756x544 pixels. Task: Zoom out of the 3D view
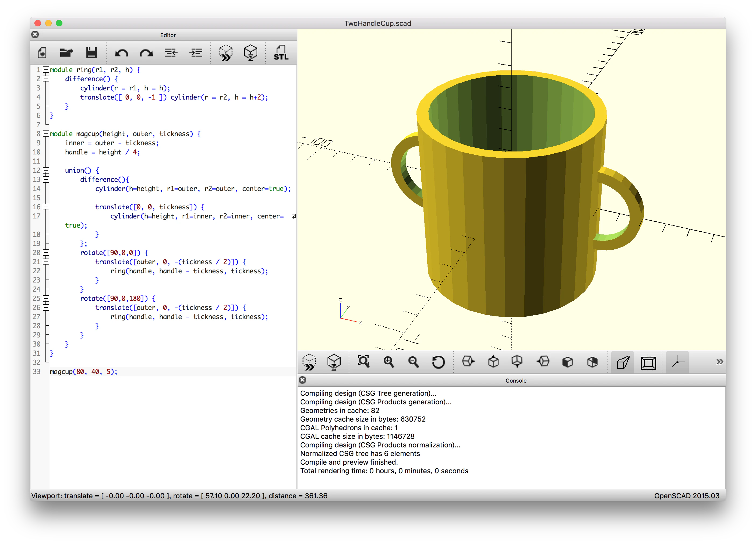pos(414,362)
